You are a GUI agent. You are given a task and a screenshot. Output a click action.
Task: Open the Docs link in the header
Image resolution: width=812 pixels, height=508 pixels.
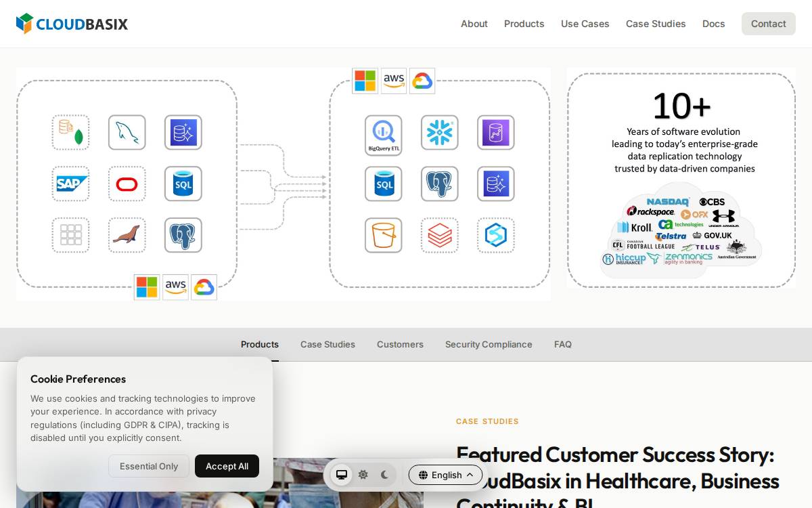click(714, 24)
